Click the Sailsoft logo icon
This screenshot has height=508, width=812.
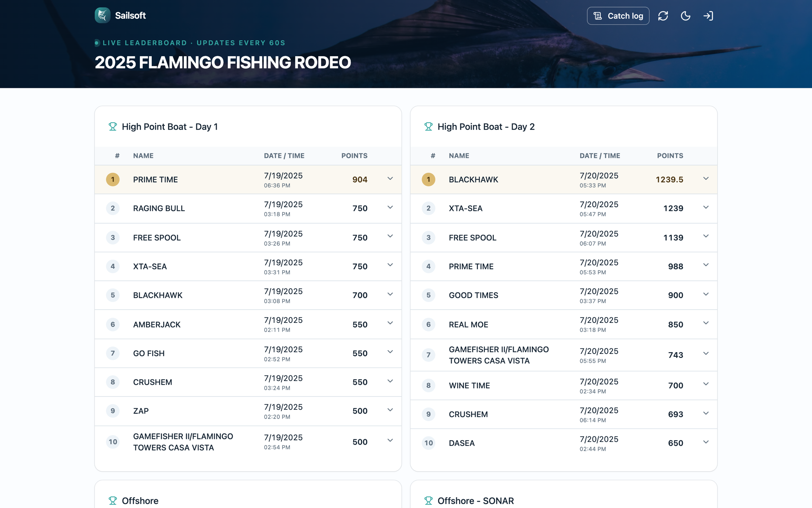(103, 16)
